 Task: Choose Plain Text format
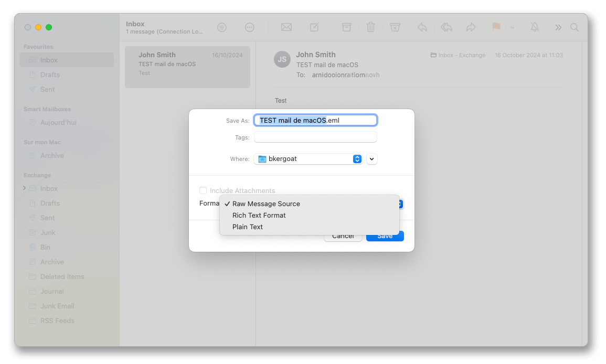point(248,227)
